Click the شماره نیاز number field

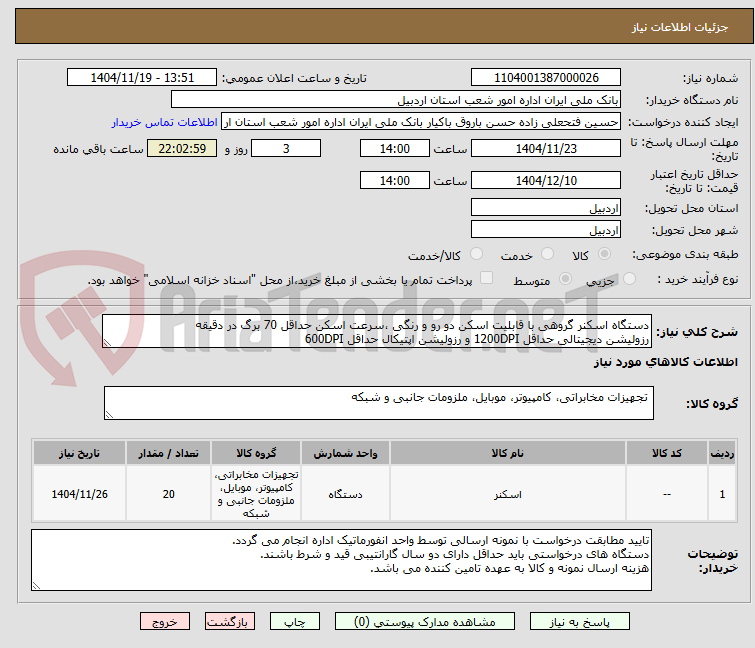pyautogui.click(x=546, y=78)
